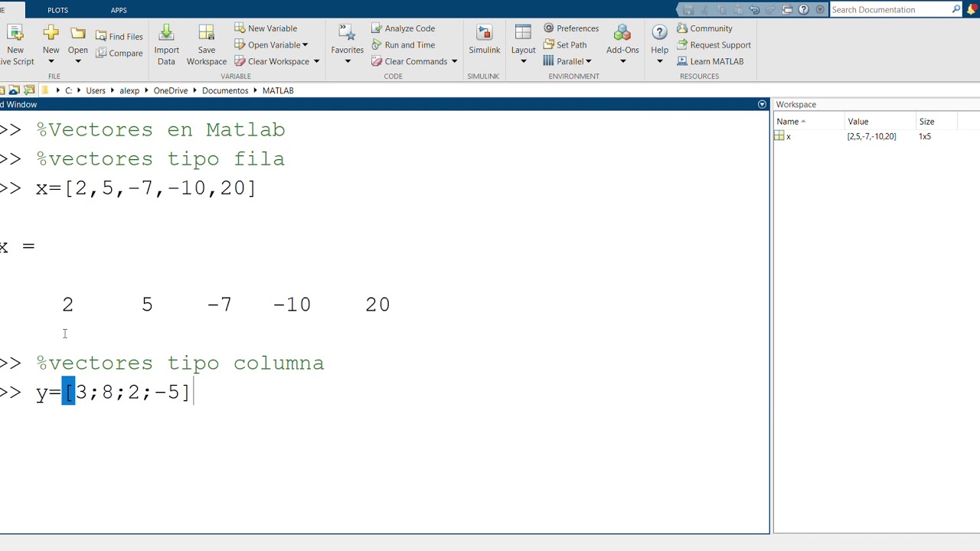Expand the Clear Workspace dropdown

[x=316, y=61]
